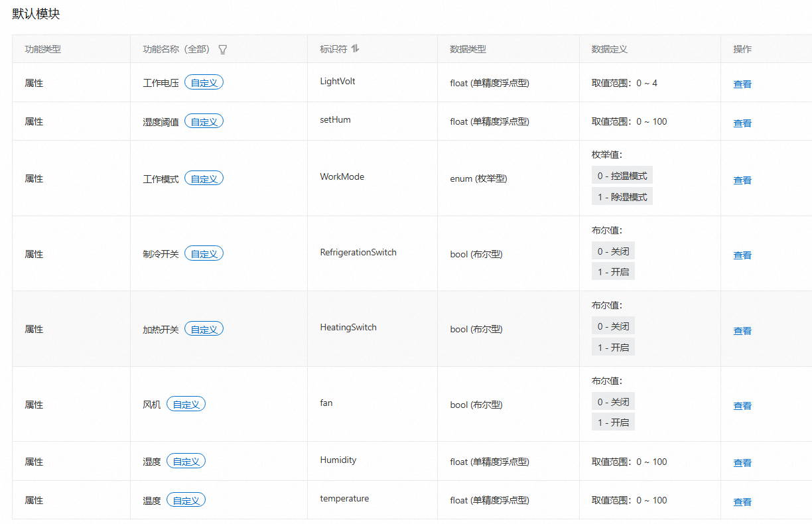Open the 功能名称 filter funnel icon
The height and width of the screenshot is (524, 812).
pos(223,49)
